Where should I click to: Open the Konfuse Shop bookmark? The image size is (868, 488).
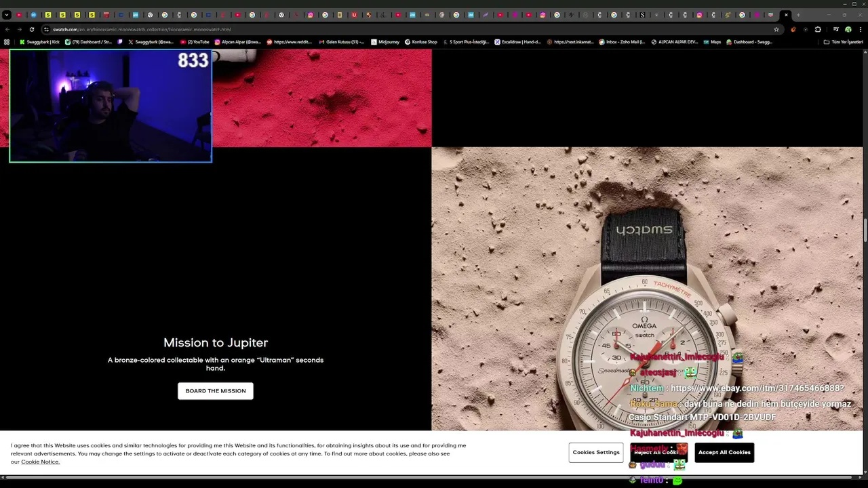[421, 42]
